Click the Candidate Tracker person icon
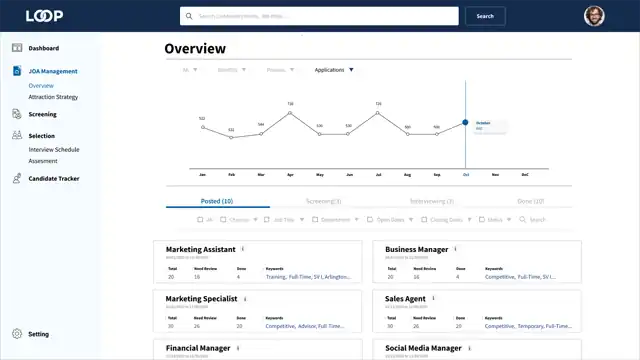Viewport: 640px width, 360px height. (17, 178)
